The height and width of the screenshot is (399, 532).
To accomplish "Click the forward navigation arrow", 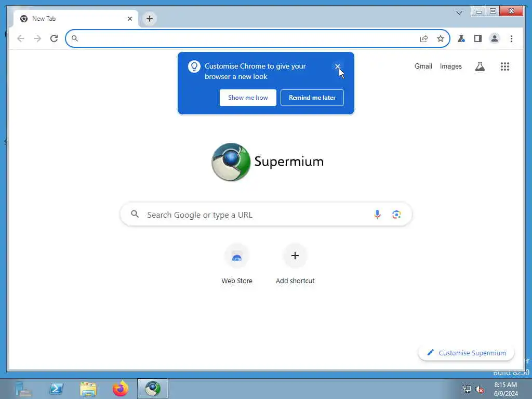I will (x=37, y=38).
